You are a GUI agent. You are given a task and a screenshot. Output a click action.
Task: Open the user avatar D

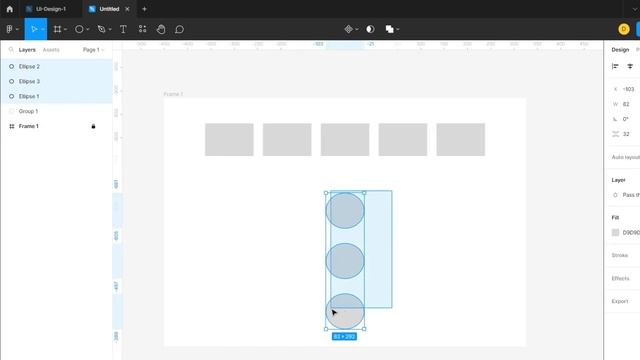[623, 29]
